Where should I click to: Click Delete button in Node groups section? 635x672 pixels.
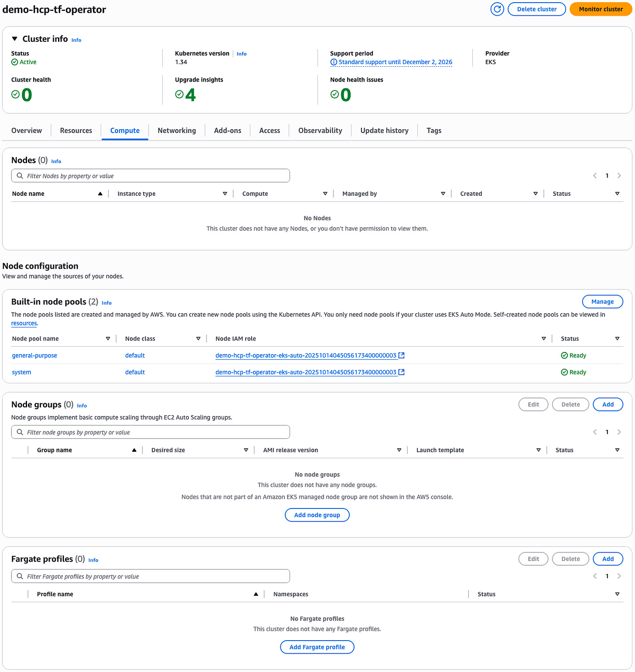570,405
